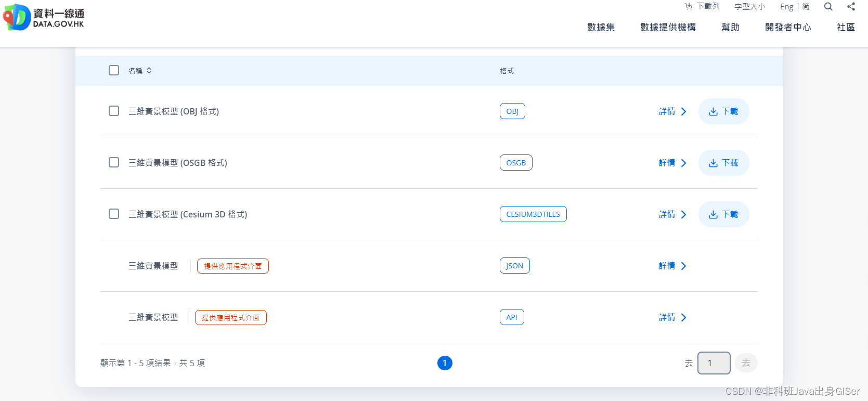Viewport: 868px width, 401px height.
Task: Expand 詳情 for the JSON row
Action: click(672, 266)
